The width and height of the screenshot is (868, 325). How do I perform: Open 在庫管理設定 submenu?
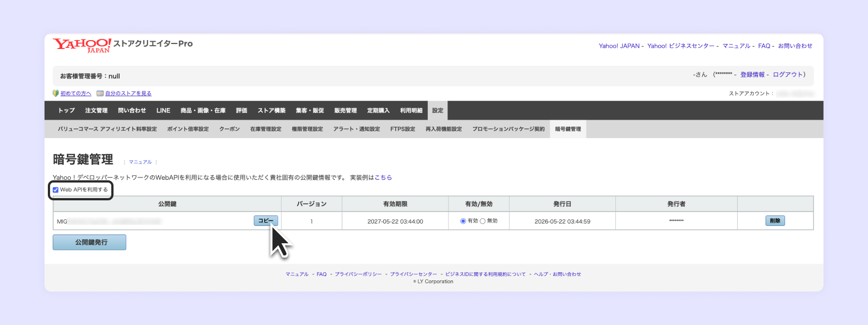click(x=265, y=129)
